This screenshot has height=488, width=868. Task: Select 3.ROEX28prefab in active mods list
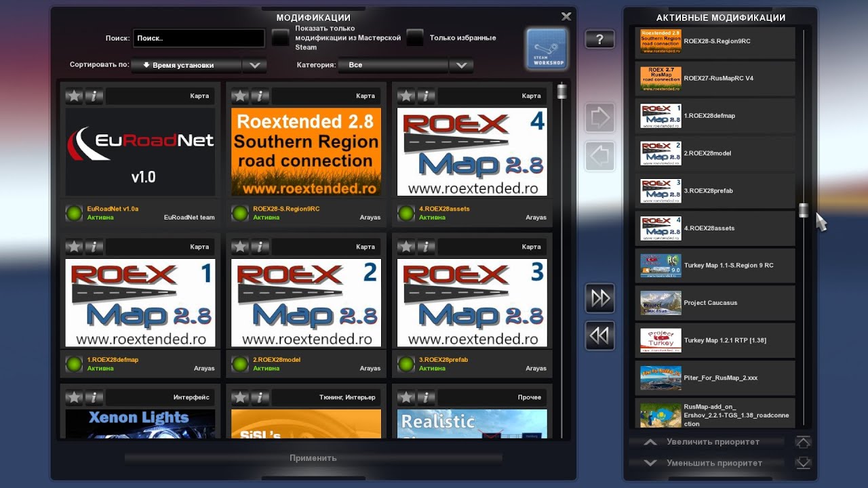click(x=715, y=190)
